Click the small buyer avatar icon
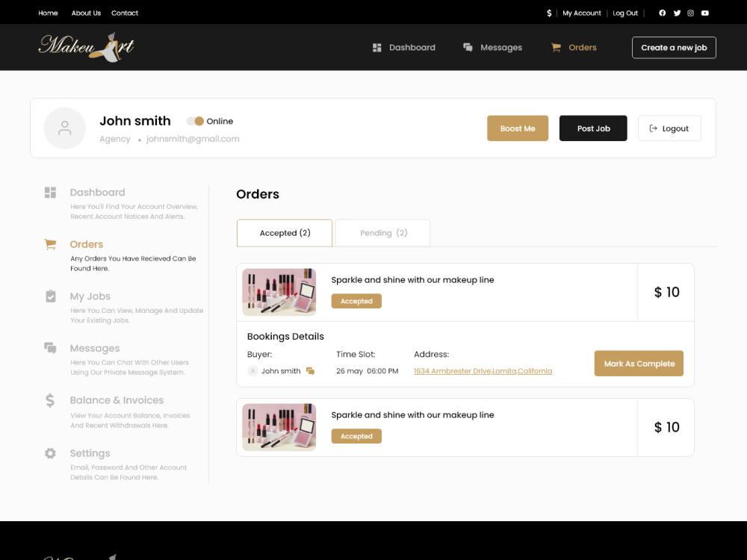The image size is (747, 560). click(x=253, y=371)
